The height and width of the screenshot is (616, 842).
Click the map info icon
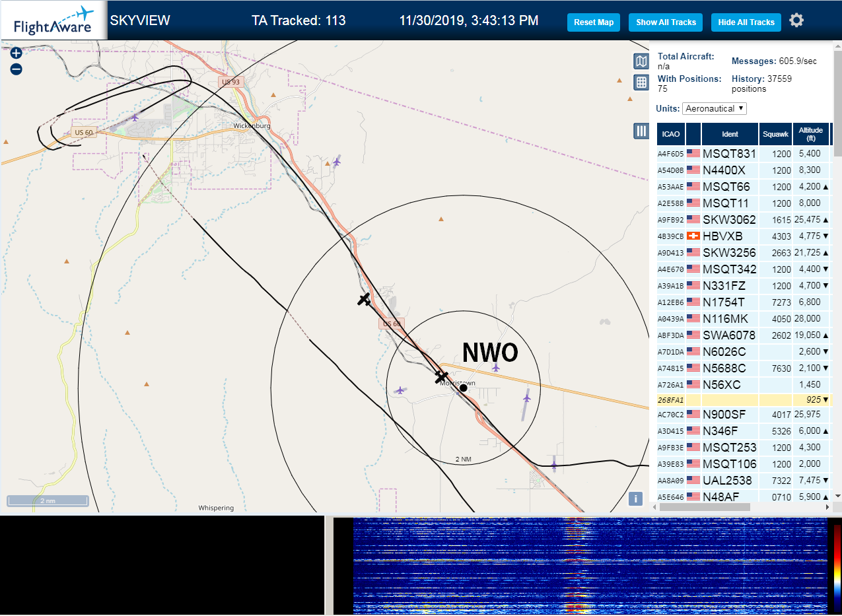[635, 499]
